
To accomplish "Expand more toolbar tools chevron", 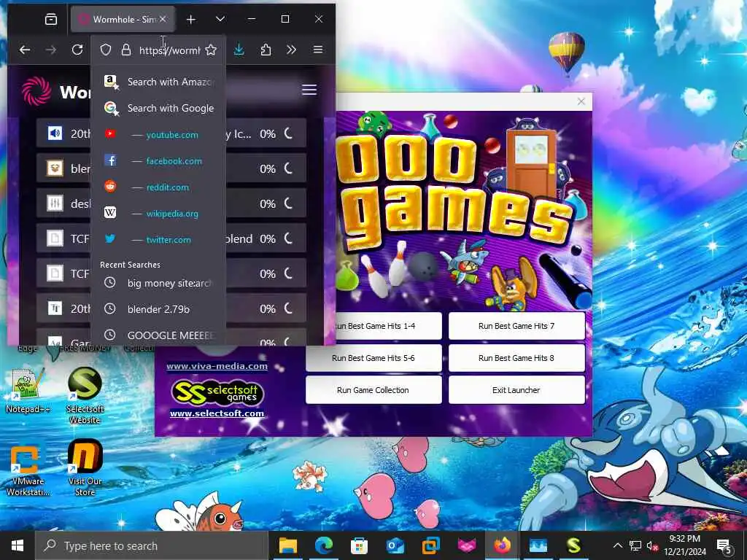I will coord(291,50).
